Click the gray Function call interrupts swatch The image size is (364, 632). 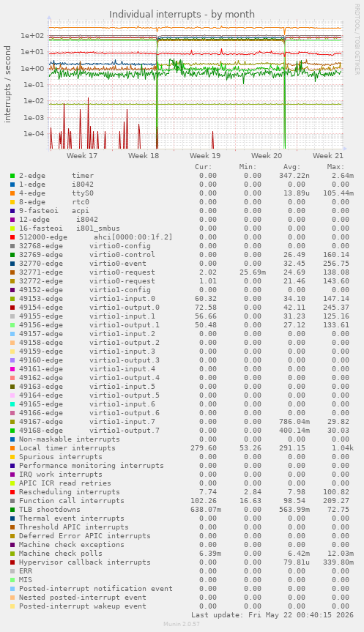(12, 501)
